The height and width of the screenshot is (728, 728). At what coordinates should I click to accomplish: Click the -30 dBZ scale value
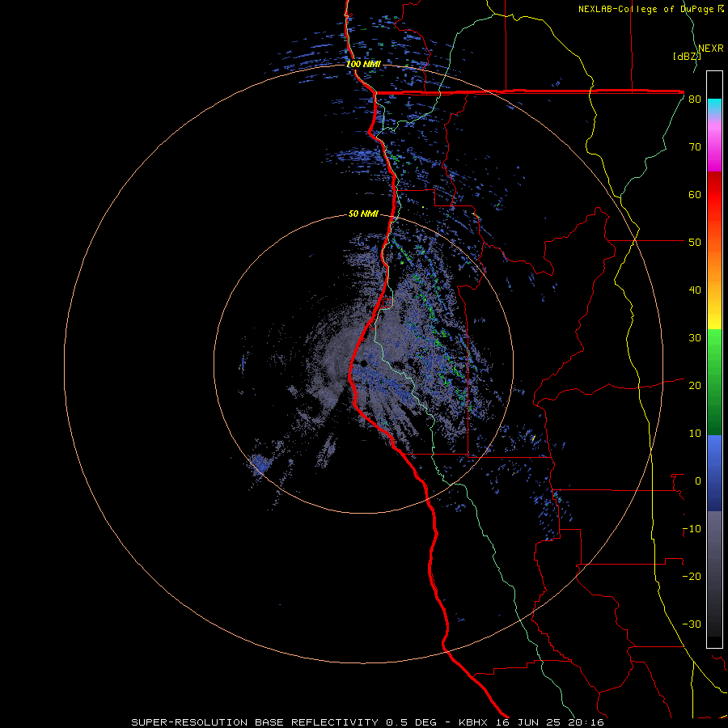pos(692,624)
